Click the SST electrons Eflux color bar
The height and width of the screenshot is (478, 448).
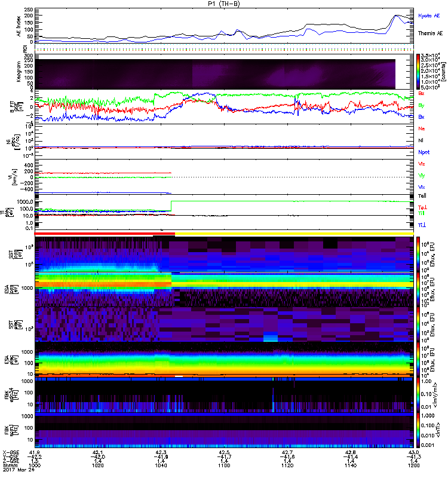coord(418,324)
